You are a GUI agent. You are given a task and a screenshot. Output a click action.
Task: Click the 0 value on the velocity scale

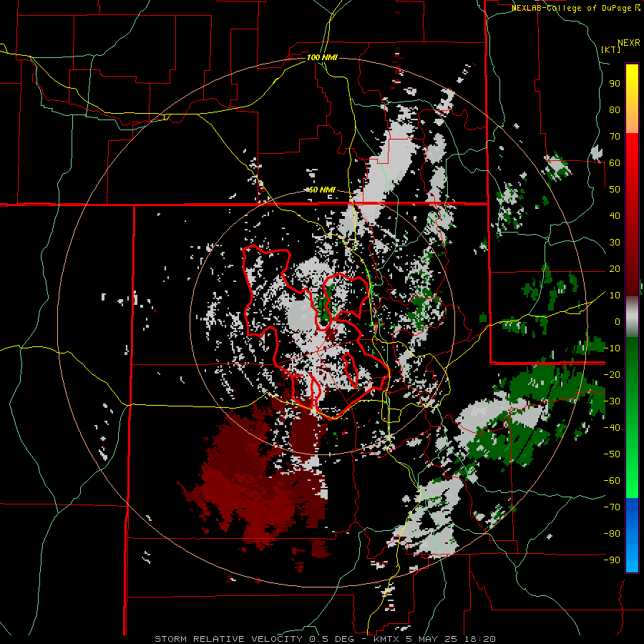(618, 321)
